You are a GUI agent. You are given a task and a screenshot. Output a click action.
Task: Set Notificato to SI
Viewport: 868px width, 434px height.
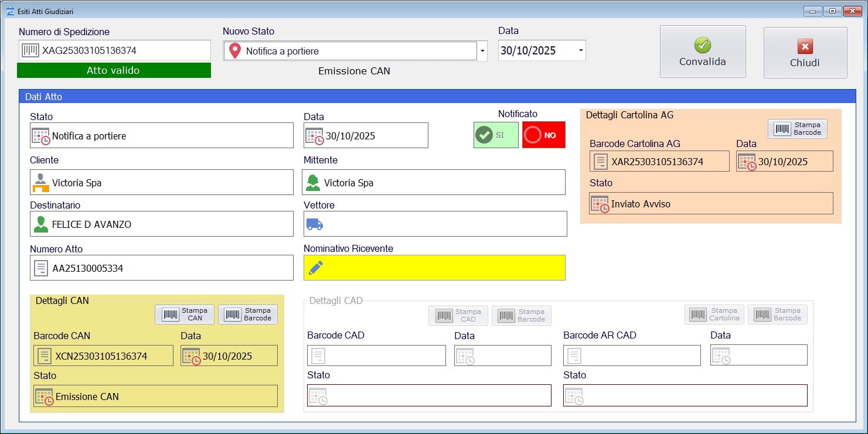pos(496,135)
